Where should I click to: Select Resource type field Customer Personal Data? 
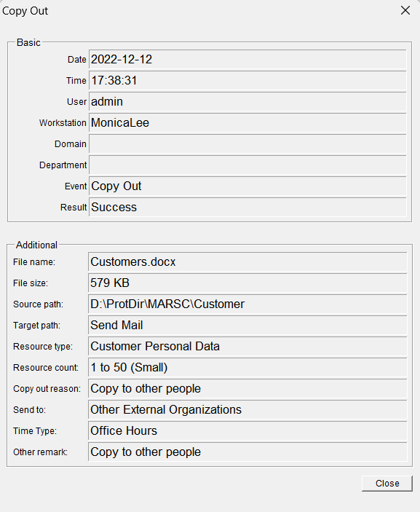coord(247,347)
